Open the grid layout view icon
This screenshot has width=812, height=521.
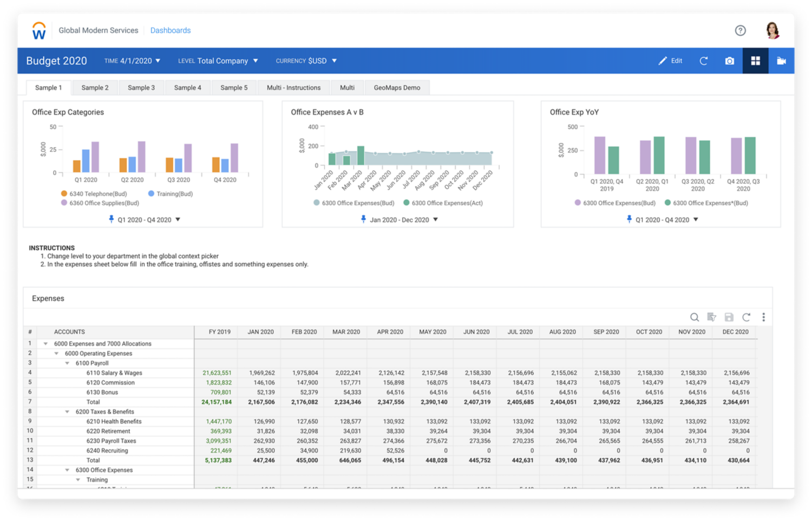(756, 61)
